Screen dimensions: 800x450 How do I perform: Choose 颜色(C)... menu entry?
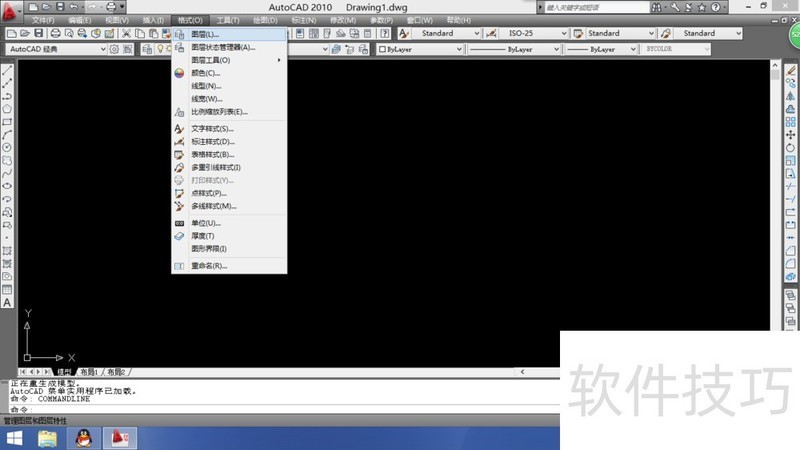230,73
